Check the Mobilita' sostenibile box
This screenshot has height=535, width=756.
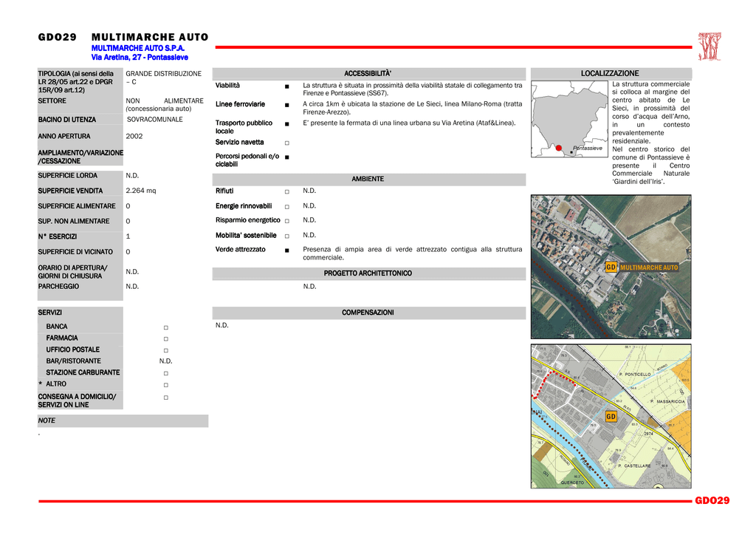(x=287, y=236)
